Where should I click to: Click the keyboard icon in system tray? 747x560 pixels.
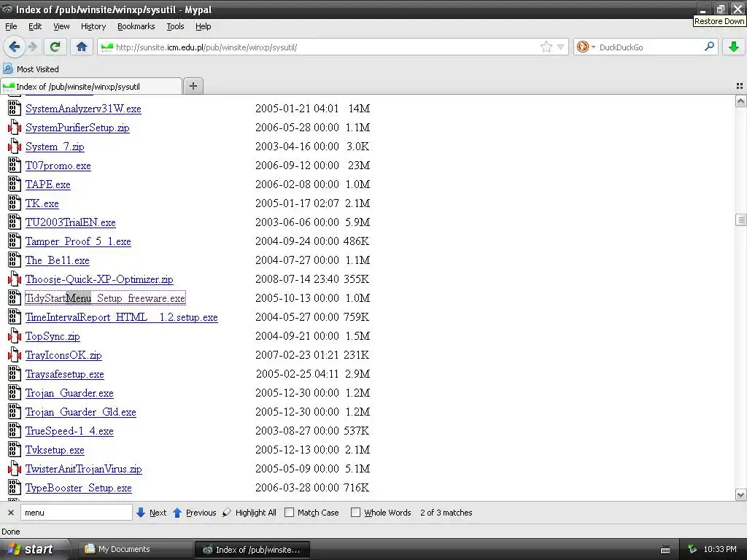pyautogui.click(x=665, y=550)
